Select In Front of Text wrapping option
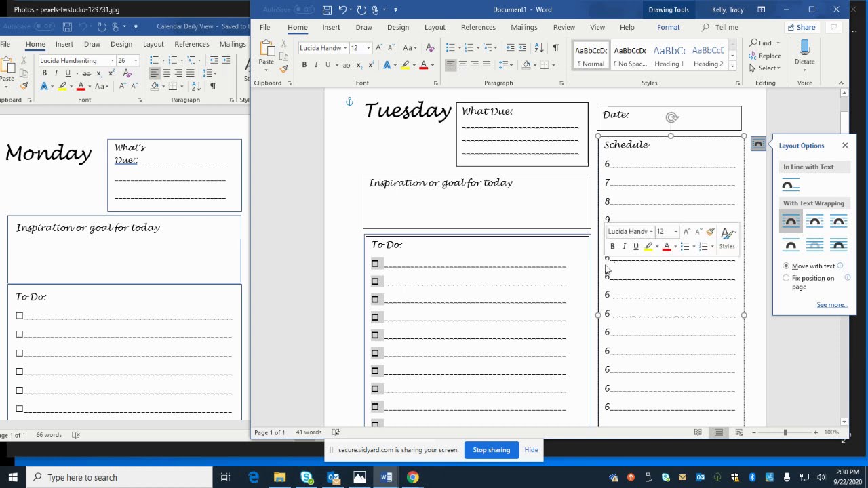 pyautogui.click(x=839, y=245)
